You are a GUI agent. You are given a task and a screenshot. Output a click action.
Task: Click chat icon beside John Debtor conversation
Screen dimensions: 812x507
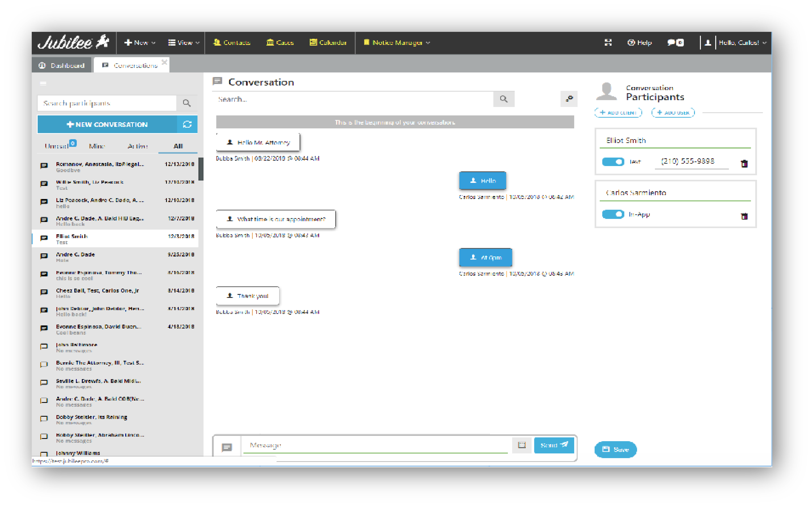tap(44, 310)
